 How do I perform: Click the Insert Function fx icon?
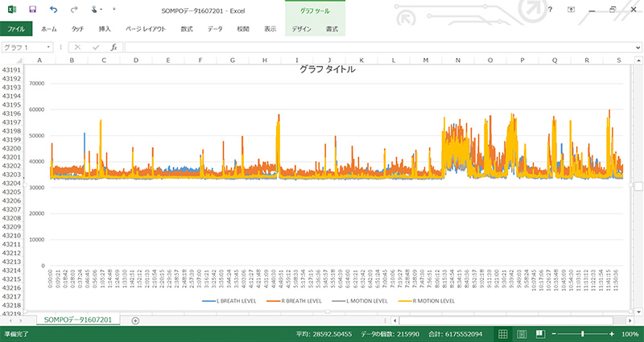114,47
